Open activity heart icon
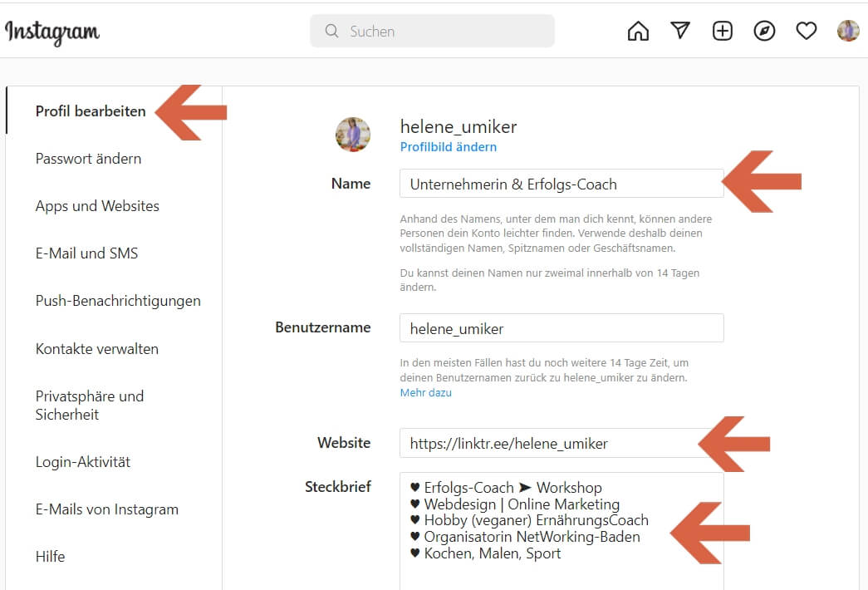The height and width of the screenshot is (590, 868). pos(806,32)
